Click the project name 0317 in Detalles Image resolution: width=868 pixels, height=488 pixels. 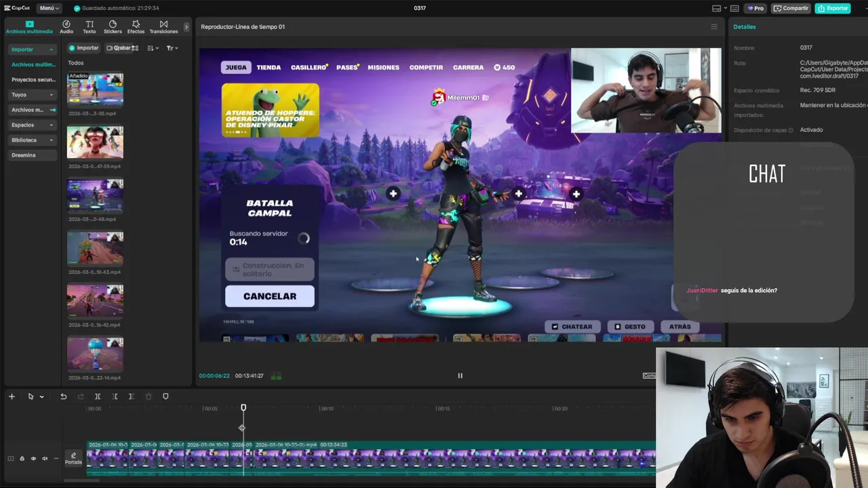pos(806,48)
